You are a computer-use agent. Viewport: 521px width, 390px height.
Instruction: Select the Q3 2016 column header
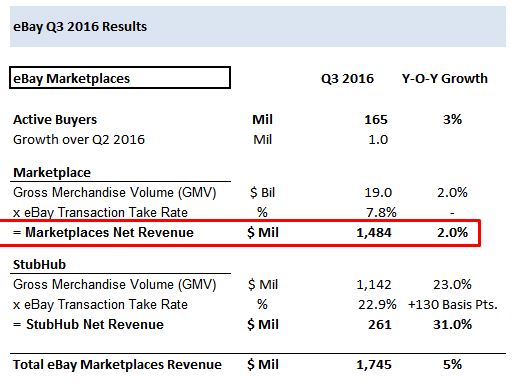pyautogui.click(x=347, y=79)
